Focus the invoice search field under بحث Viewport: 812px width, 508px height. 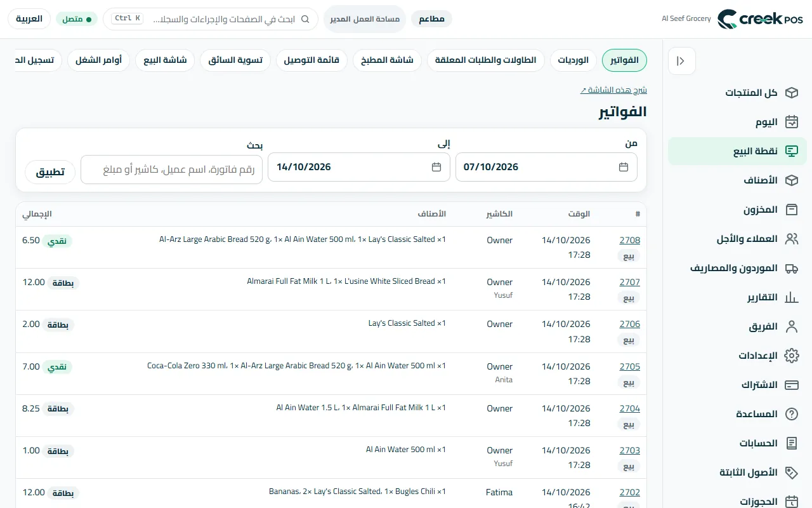171,170
